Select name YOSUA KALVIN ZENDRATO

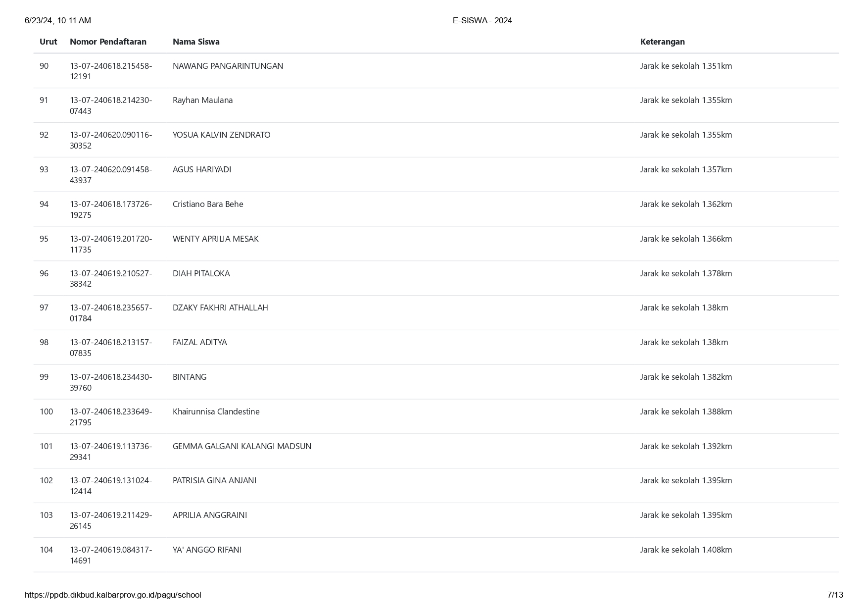click(x=221, y=135)
